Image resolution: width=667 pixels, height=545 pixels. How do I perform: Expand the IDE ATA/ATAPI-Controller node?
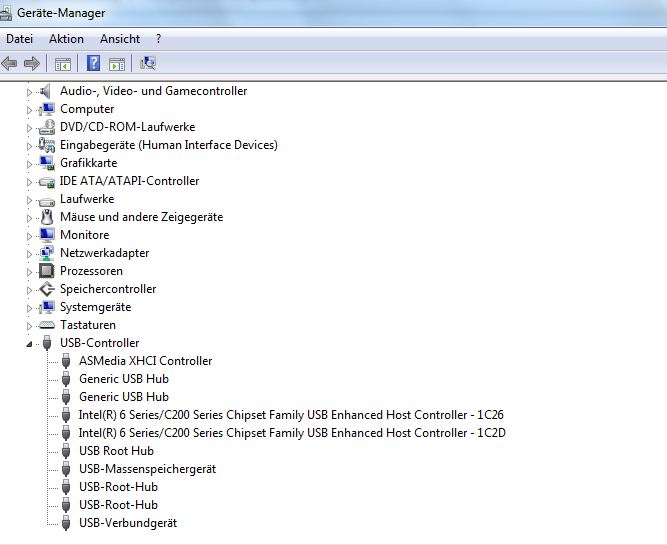[x=29, y=182]
